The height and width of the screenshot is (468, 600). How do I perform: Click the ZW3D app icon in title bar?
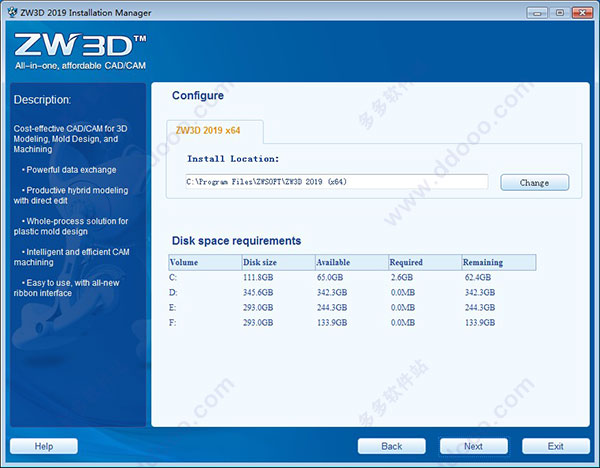(12, 13)
